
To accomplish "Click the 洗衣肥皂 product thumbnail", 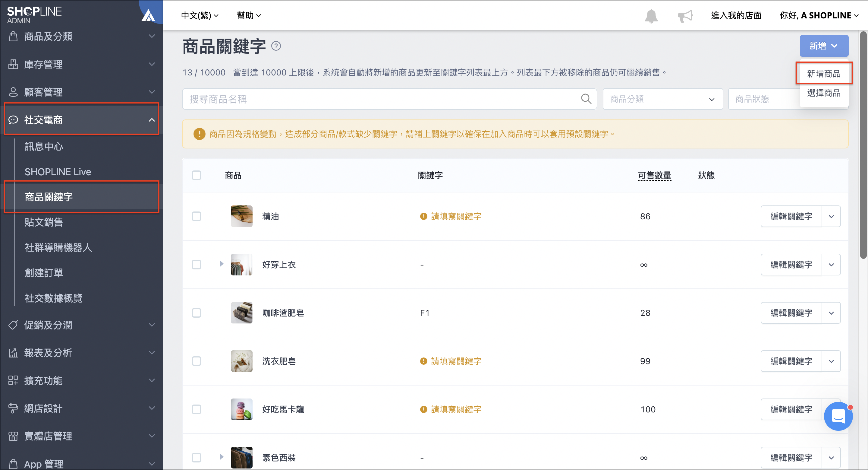I will (242, 361).
